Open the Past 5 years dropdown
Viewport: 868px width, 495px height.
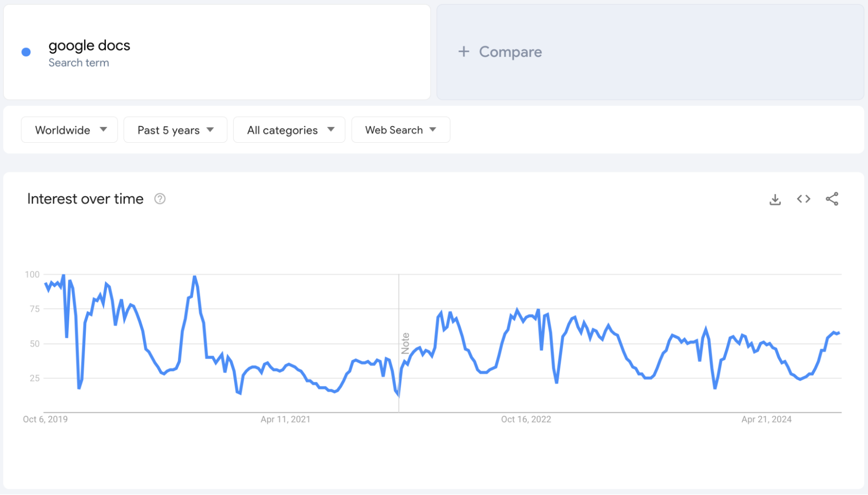point(175,130)
